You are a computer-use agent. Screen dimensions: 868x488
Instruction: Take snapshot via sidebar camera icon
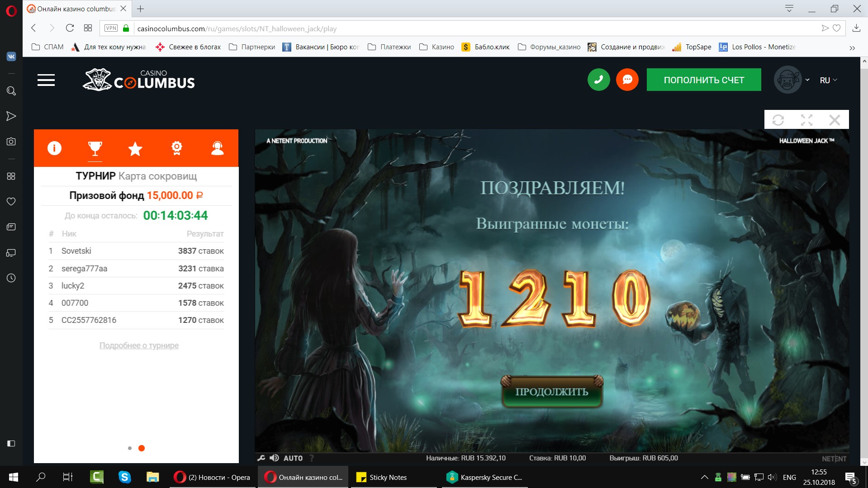11,142
